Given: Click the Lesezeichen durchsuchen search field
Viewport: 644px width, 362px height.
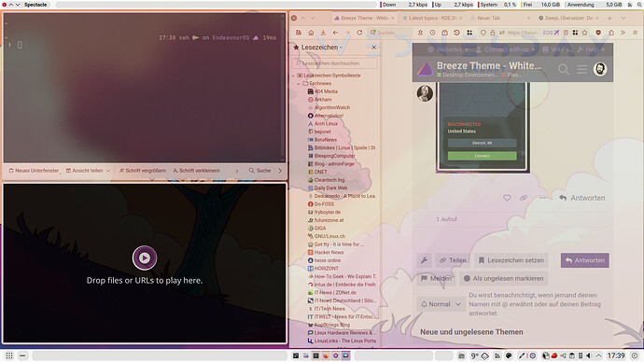Looking at the screenshot, I should click(334, 63).
